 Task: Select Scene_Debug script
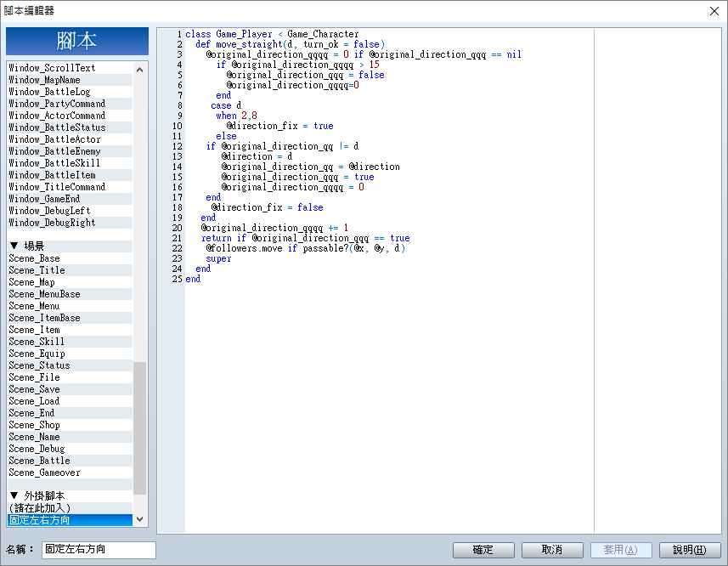coord(71,449)
